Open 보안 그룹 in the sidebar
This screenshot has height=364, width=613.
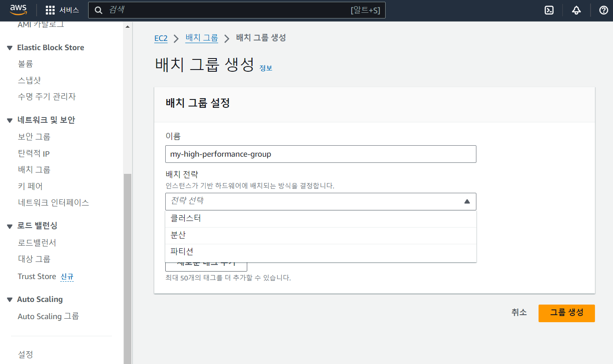34,136
